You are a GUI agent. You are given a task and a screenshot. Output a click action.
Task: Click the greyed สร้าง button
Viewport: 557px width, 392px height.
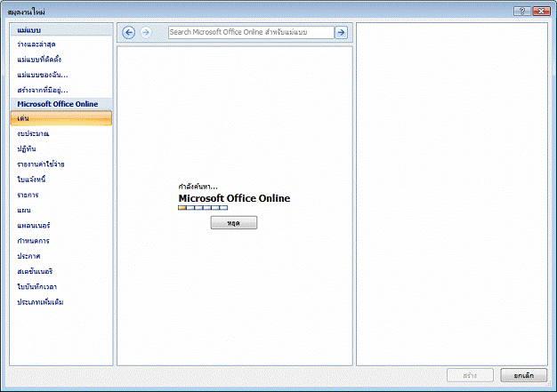[x=470, y=375]
